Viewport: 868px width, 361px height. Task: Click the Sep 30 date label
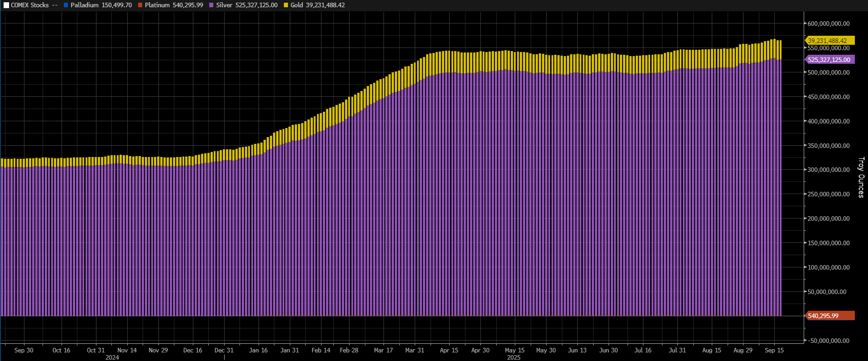(x=24, y=350)
